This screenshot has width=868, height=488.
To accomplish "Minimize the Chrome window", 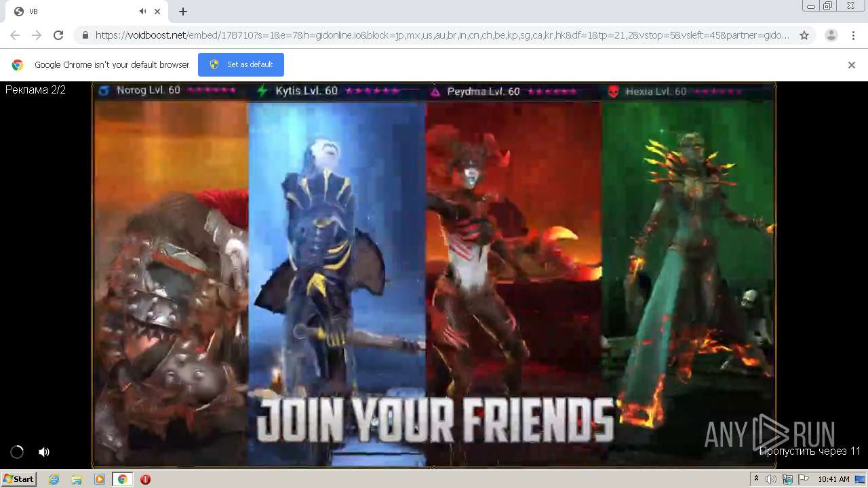I will coord(811,6).
